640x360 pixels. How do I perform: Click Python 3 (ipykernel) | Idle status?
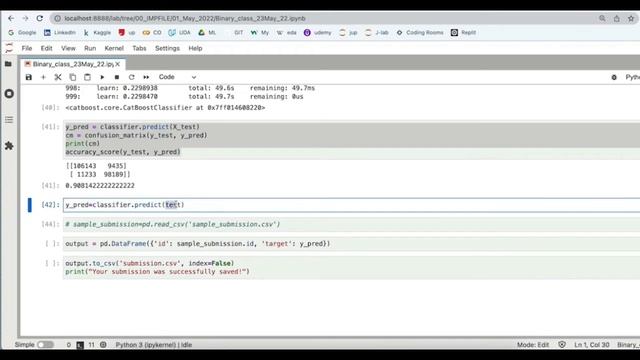[153, 344]
